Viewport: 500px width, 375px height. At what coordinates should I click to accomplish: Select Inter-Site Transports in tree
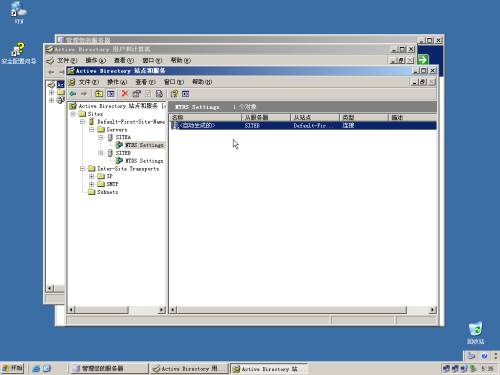tap(128, 169)
